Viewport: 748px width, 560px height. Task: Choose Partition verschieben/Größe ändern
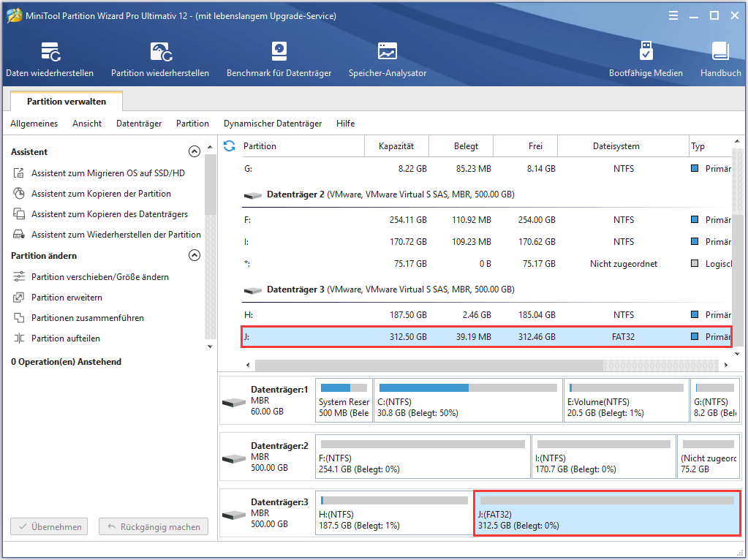[x=99, y=277]
